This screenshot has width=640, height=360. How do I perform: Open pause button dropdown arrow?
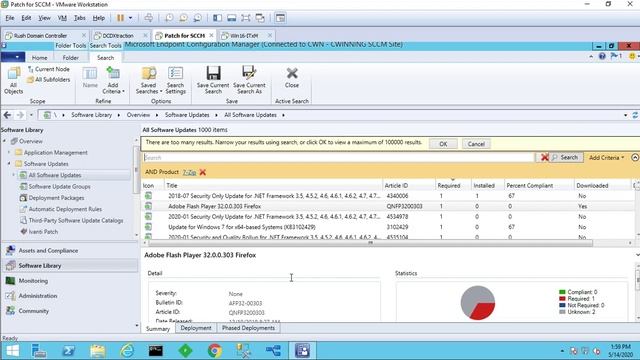[x=130, y=18]
